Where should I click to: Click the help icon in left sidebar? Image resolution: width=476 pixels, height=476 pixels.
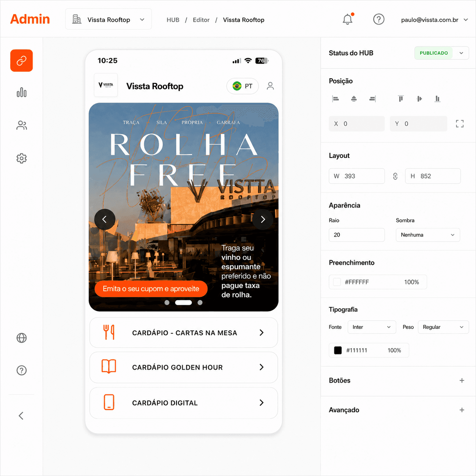click(x=22, y=370)
